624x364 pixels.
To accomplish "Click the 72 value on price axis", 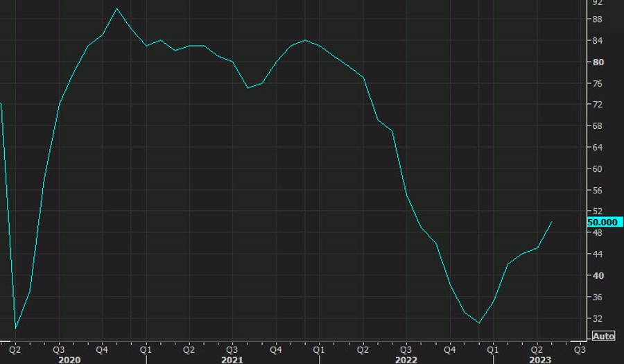I will pyautogui.click(x=597, y=105).
